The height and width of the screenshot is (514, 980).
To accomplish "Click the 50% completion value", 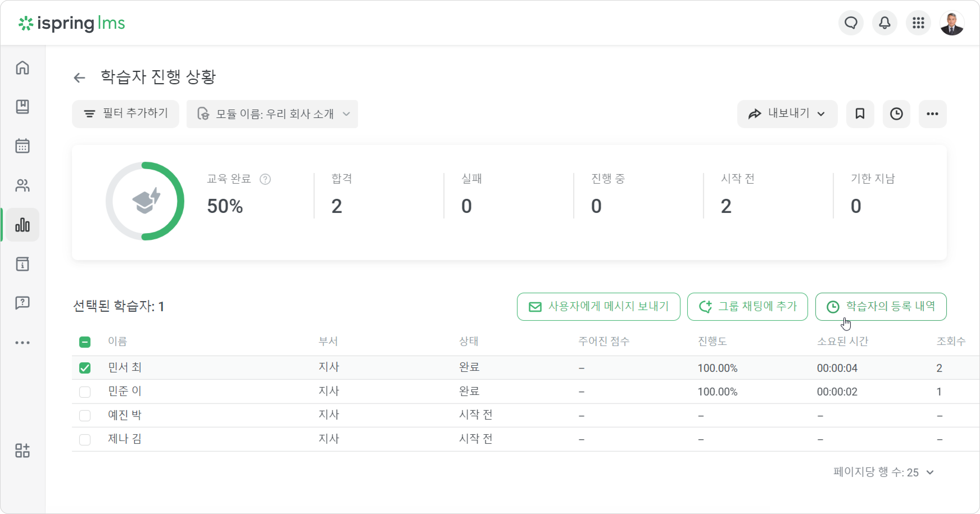I will pos(225,206).
